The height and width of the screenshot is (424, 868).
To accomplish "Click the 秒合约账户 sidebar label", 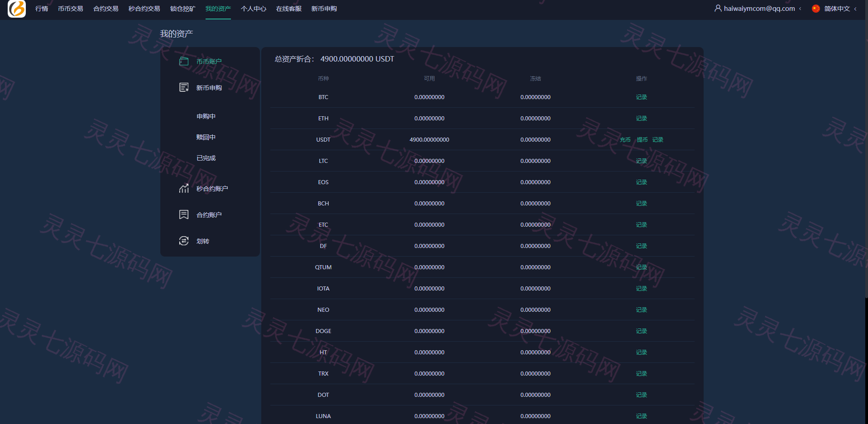I will pyautogui.click(x=212, y=189).
